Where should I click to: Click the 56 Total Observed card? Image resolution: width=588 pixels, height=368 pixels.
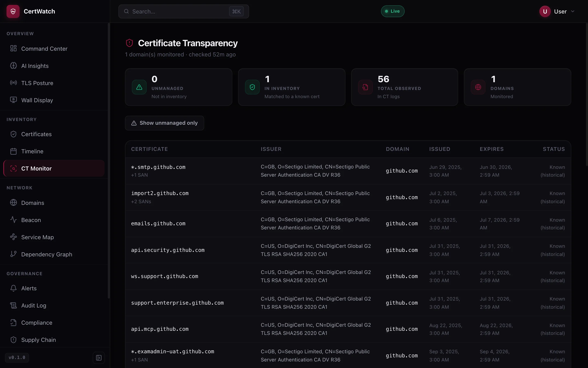(404, 87)
